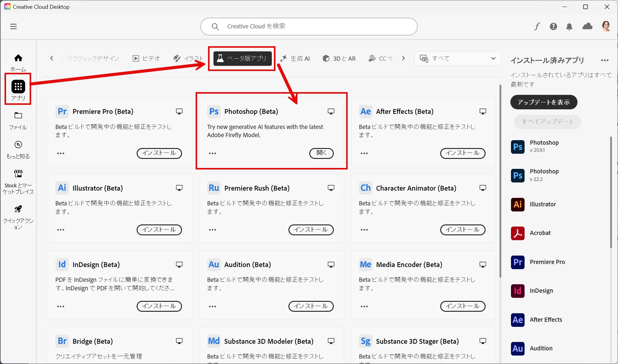Click the Creative Cloud search field
Screen dimensions: 618x364
[x=308, y=27]
